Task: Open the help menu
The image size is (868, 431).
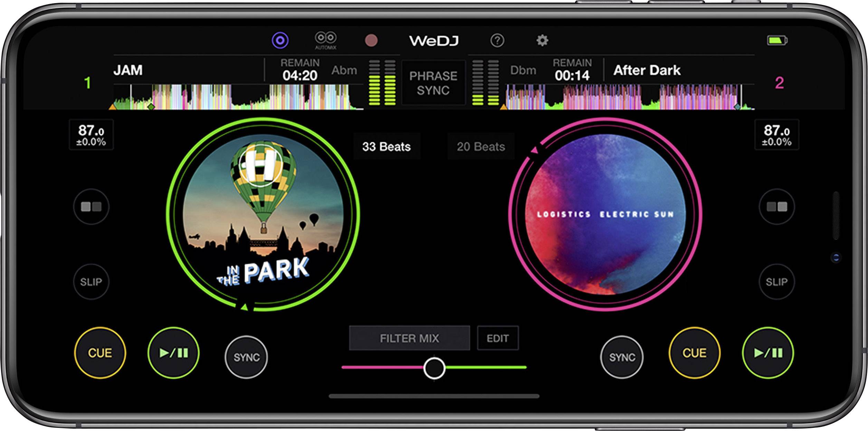Action: click(x=497, y=40)
